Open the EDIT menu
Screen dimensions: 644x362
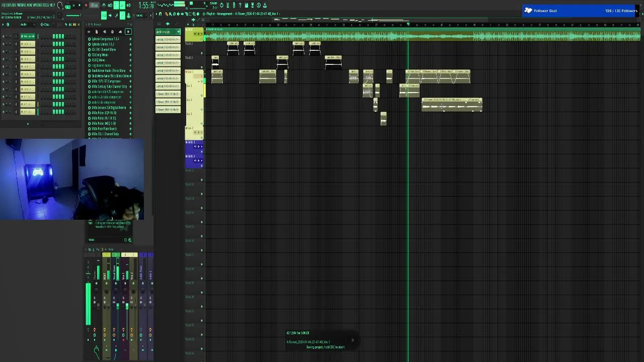pos(8,5)
